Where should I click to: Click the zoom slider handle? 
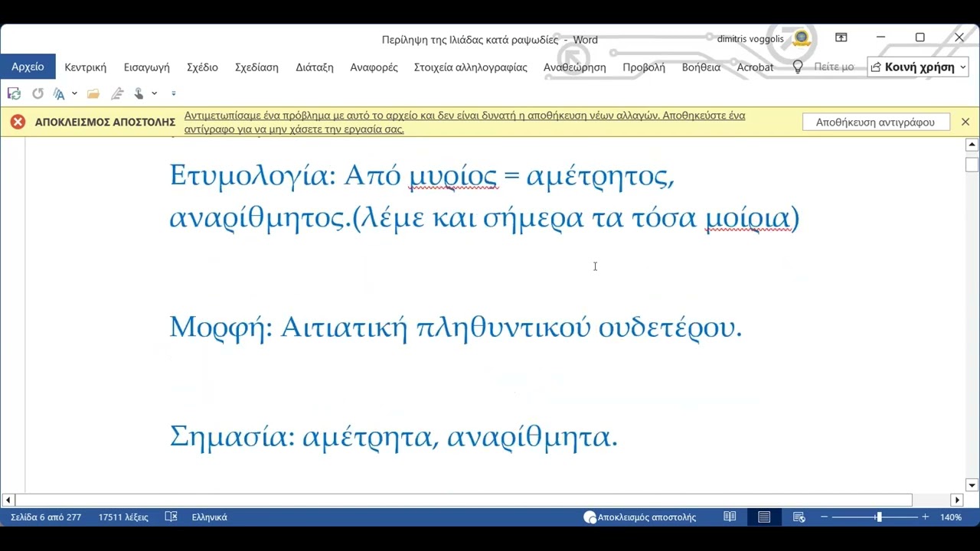tap(879, 517)
